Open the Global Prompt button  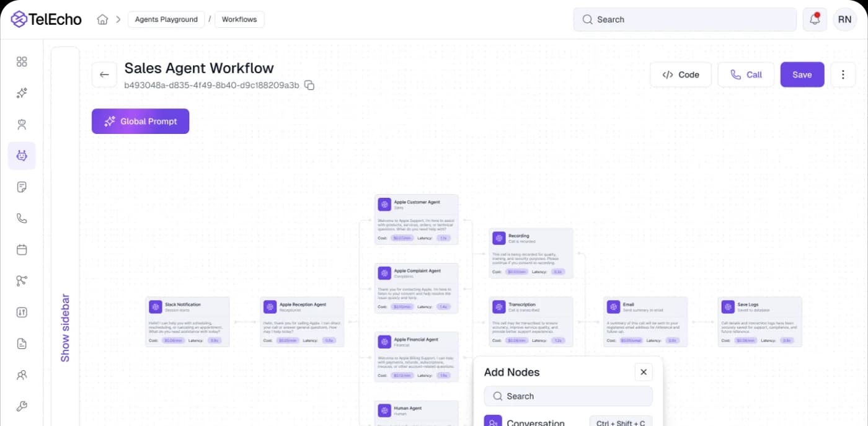tap(140, 122)
